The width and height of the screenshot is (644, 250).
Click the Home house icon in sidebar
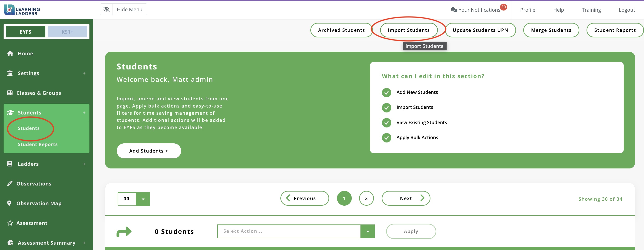pyautogui.click(x=10, y=53)
